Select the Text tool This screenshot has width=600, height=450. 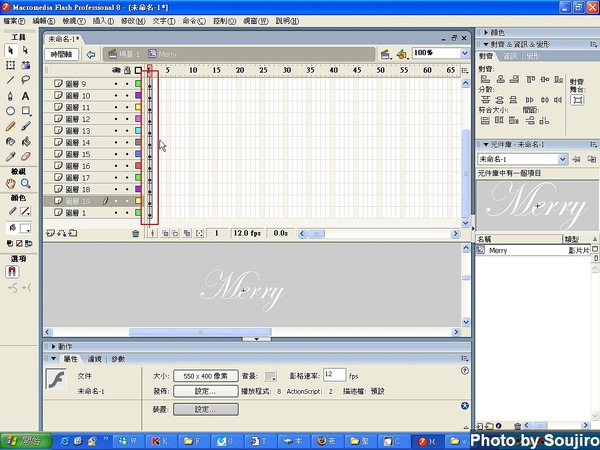pyautogui.click(x=25, y=96)
